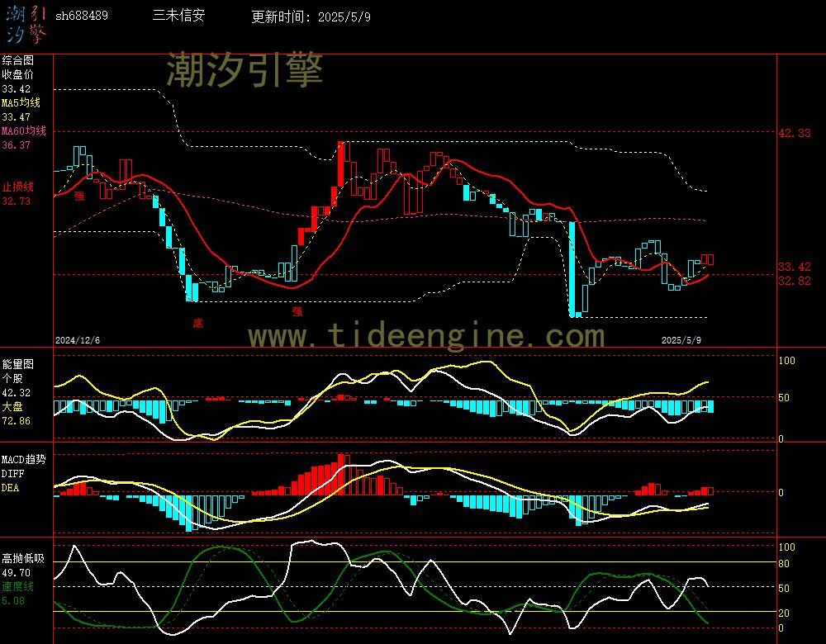This screenshot has width=826, height=644.
Task: Click the stop-loss value 32.73
Action: [x=17, y=201]
